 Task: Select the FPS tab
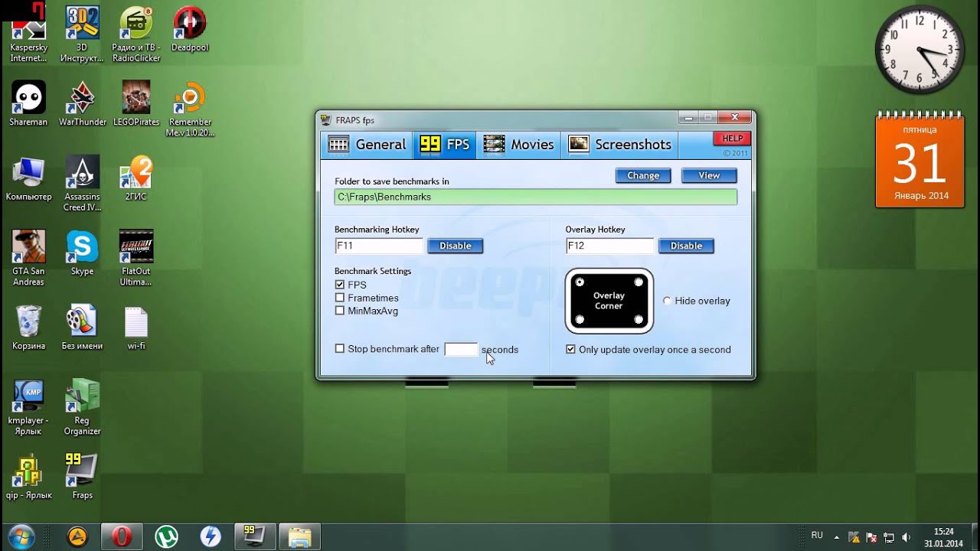(445, 145)
